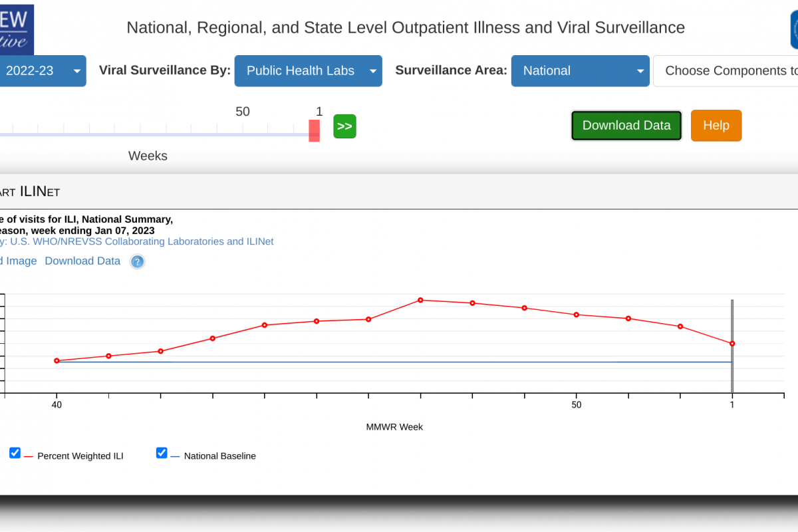Expand the Public Health Labs dropdown
Screen dimensions: 798x532
click(x=308, y=71)
